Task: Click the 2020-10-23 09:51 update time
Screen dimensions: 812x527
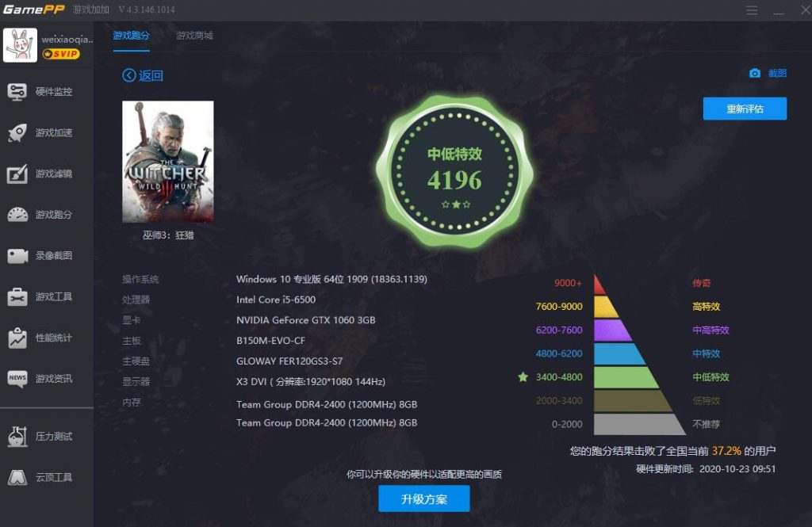Action: [x=737, y=469]
